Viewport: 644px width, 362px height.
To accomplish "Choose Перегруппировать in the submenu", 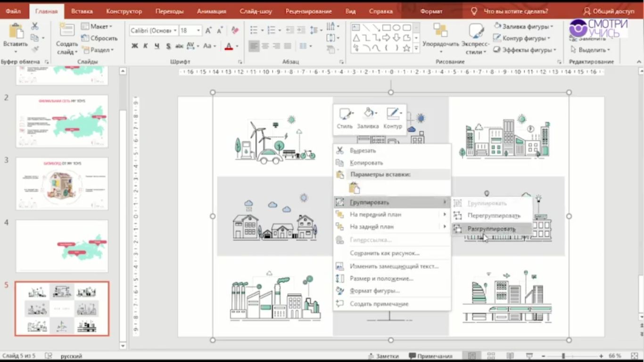I will point(492,215).
